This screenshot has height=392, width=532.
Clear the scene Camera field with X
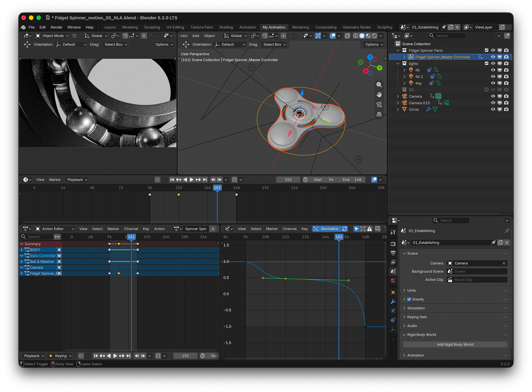(504, 263)
